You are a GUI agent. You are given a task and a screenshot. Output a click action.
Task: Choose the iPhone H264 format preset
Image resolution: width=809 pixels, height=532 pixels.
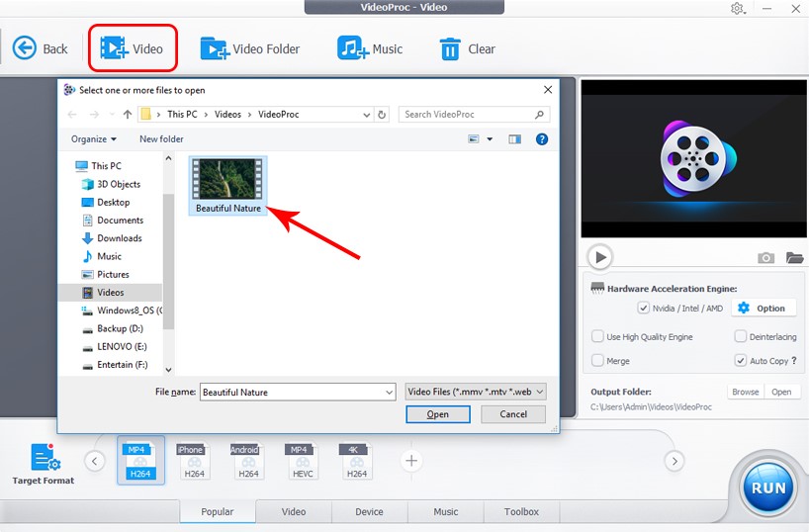[194, 461]
